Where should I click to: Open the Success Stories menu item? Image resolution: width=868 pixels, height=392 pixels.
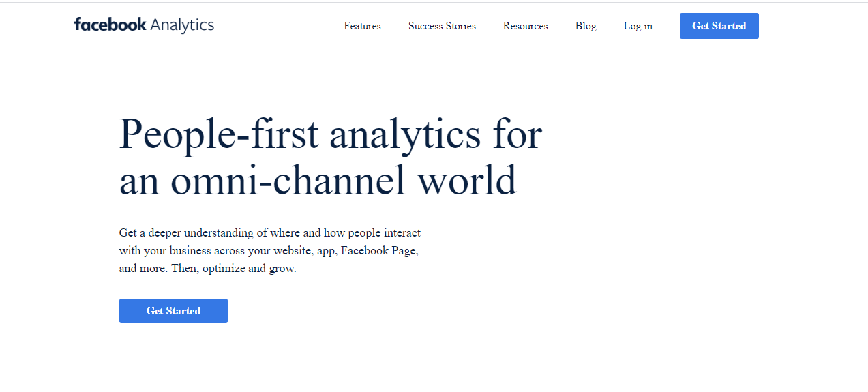[442, 26]
